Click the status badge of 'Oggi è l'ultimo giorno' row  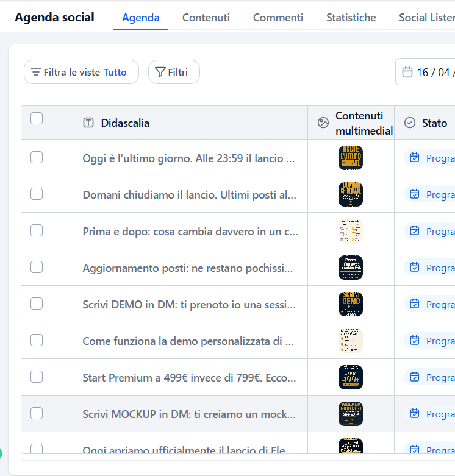tap(429, 158)
